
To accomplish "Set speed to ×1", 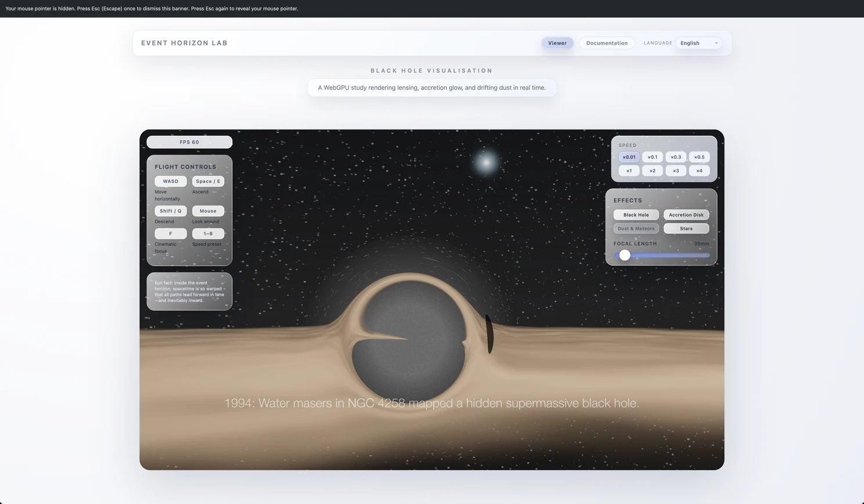I will [629, 171].
